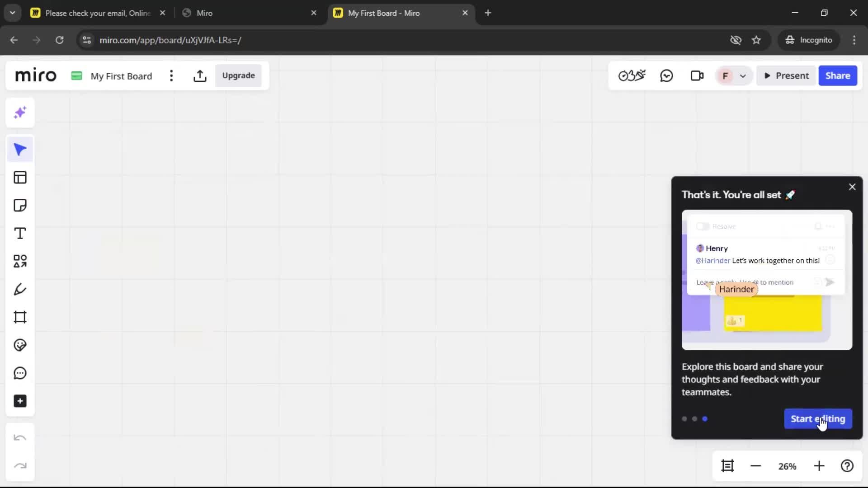Open Miro AI sparkle tool

coord(20,113)
